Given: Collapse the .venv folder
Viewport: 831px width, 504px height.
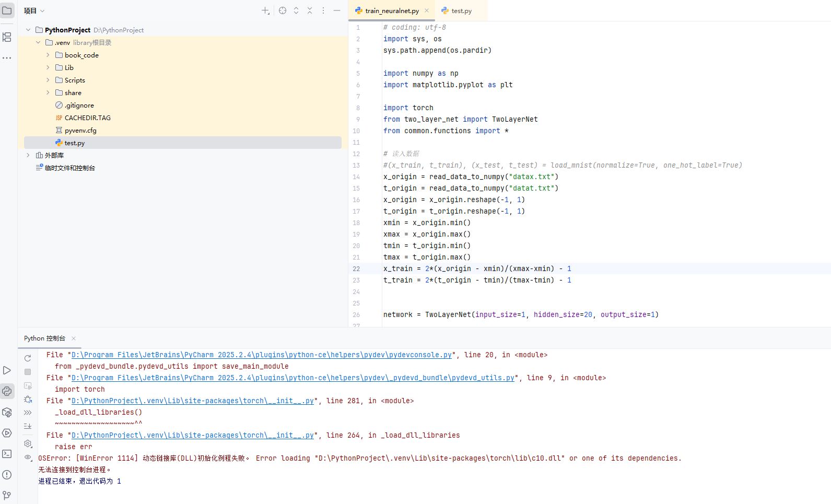Looking at the screenshot, I should pos(38,42).
